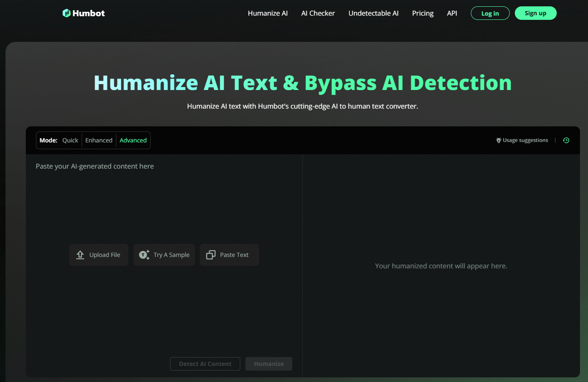Select Quick mode
This screenshot has width=588, height=382.
point(70,140)
